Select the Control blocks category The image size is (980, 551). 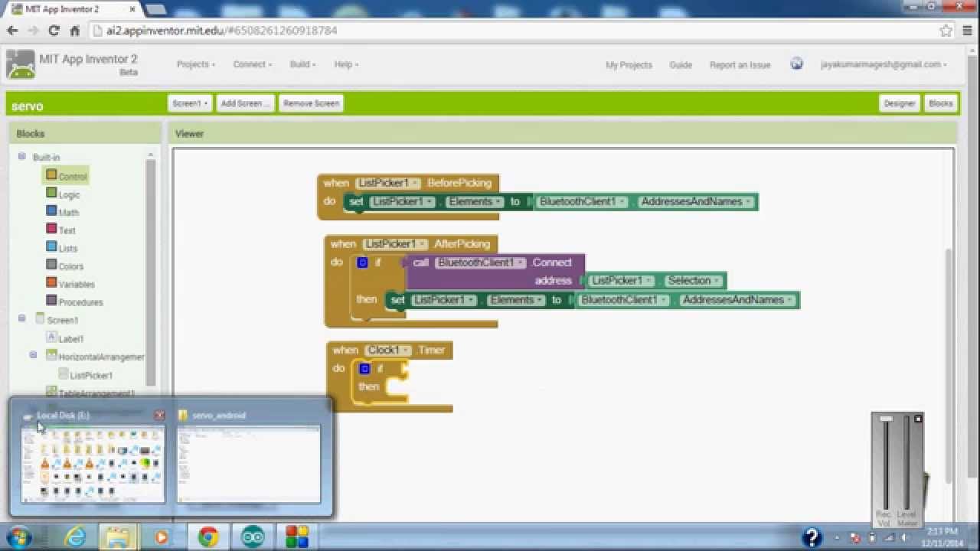[66, 176]
